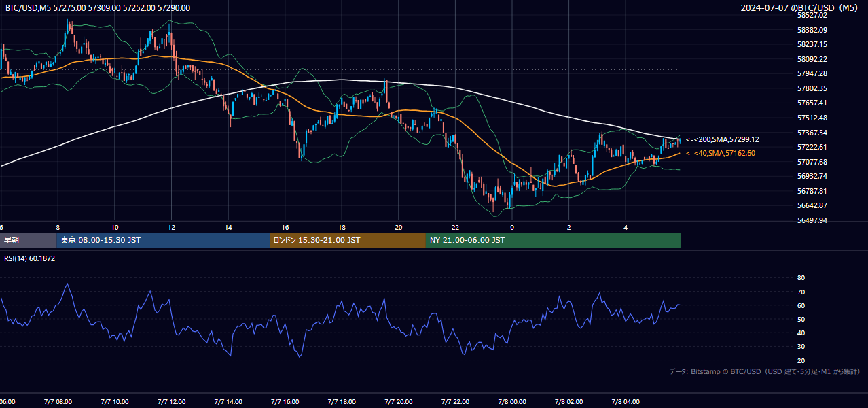Viewport: 868px width, 408px height.
Task: Click price axis label 57947.28
Action: [x=812, y=73]
